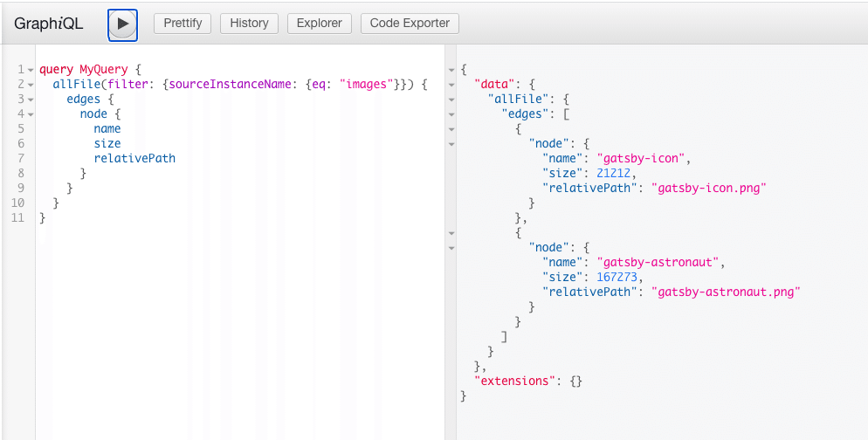
Task: Click the GraphiQL title
Action: 49,24
